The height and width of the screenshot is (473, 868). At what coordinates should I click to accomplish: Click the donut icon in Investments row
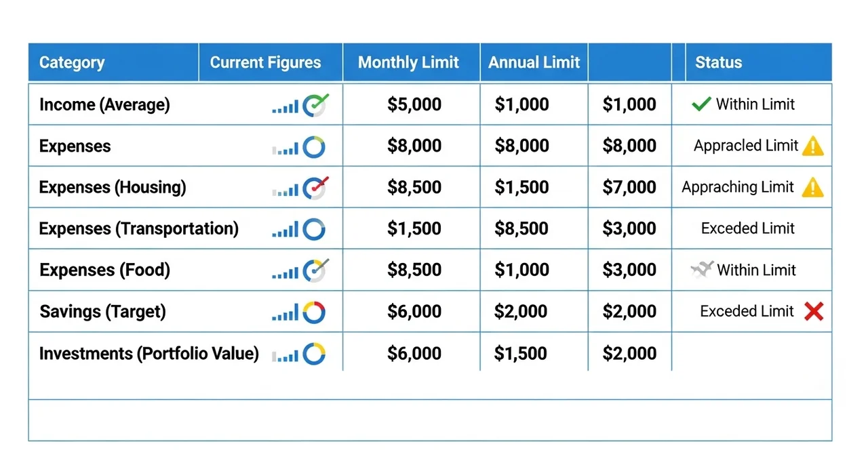tap(314, 354)
